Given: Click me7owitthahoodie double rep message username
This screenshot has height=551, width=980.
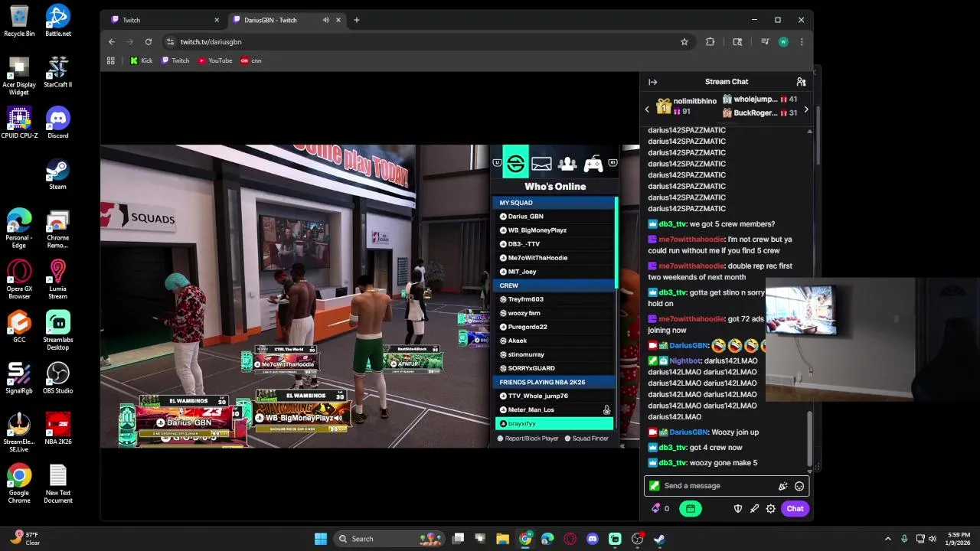Looking at the screenshot, I should coord(691,266).
